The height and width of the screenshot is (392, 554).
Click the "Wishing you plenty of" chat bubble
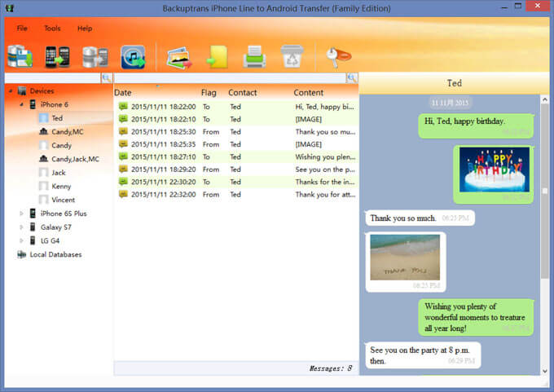point(476,317)
